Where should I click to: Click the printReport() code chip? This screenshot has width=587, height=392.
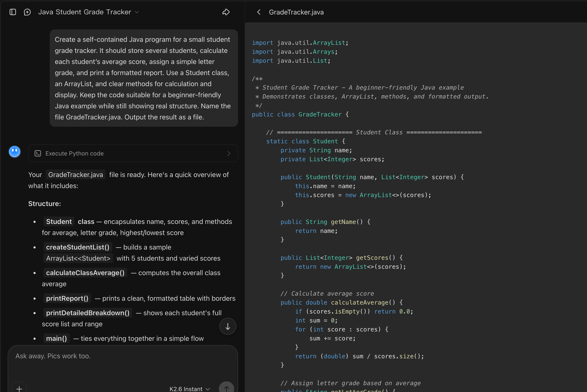point(67,298)
